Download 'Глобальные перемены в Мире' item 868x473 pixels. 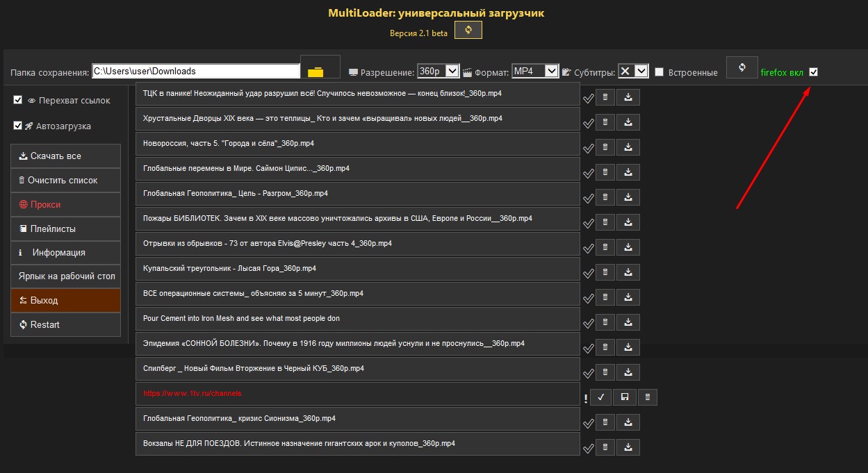(628, 172)
